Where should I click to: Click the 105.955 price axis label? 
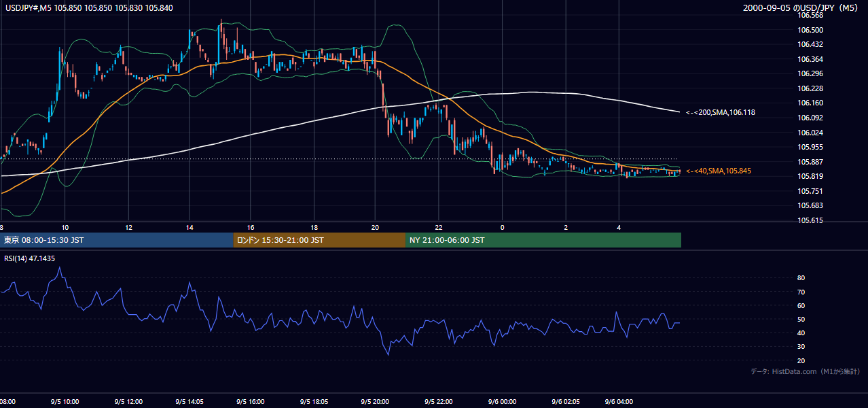tap(810, 147)
